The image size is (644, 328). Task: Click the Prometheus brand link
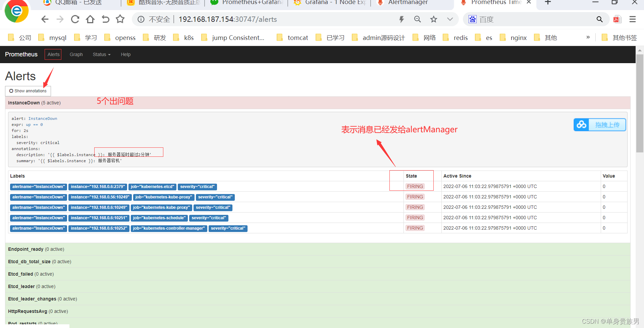point(21,54)
